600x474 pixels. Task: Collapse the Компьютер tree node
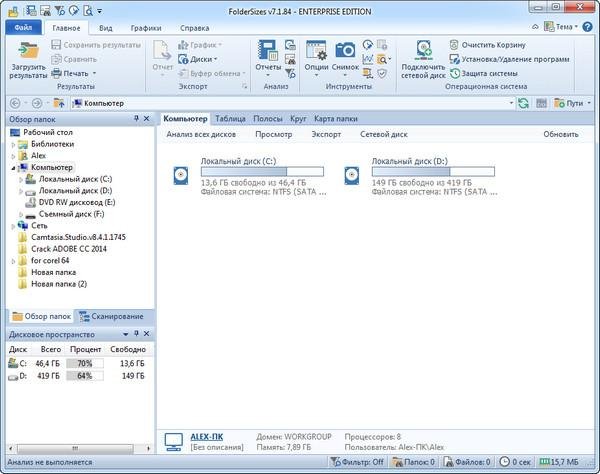13,168
